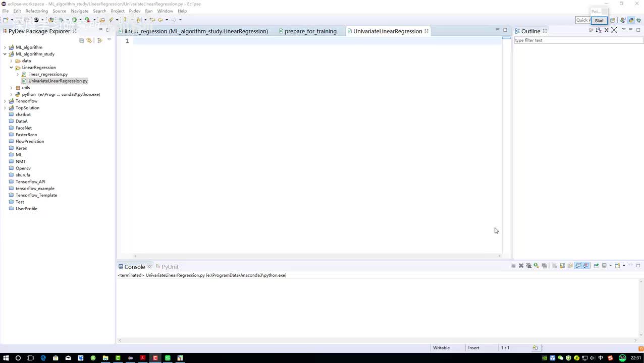This screenshot has width=644, height=363.
Task: Click the Debug bug icon in toolbar
Action: pyautogui.click(x=61, y=20)
